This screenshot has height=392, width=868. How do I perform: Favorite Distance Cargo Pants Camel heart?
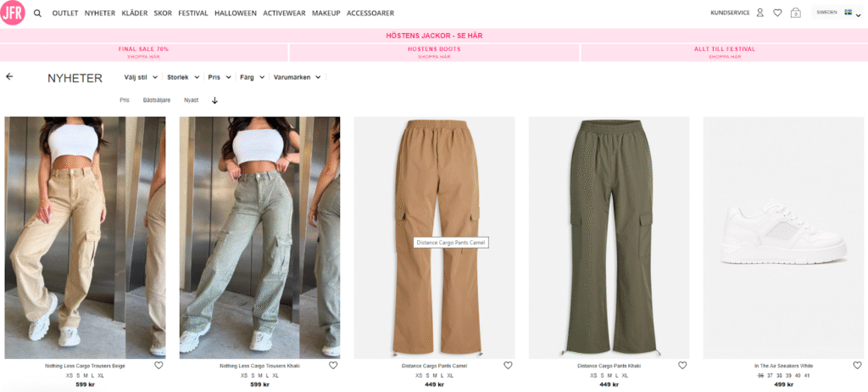point(508,366)
